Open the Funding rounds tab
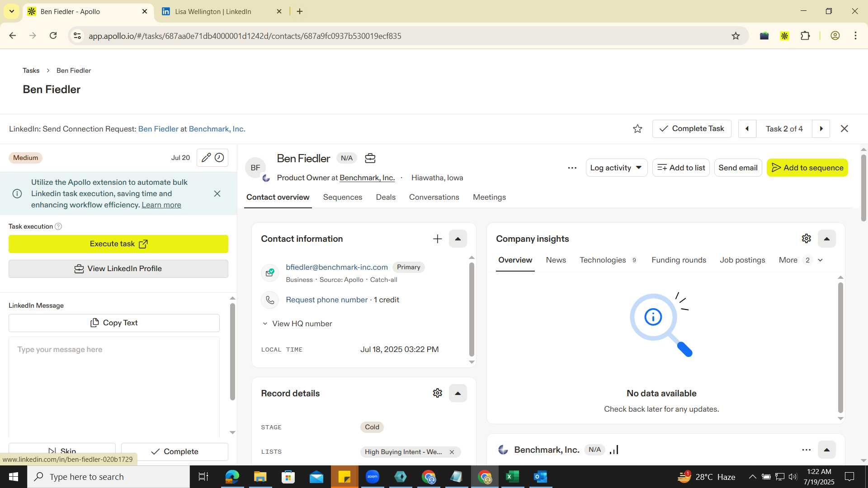Viewport: 868px width, 488px height. pos(679,260)
